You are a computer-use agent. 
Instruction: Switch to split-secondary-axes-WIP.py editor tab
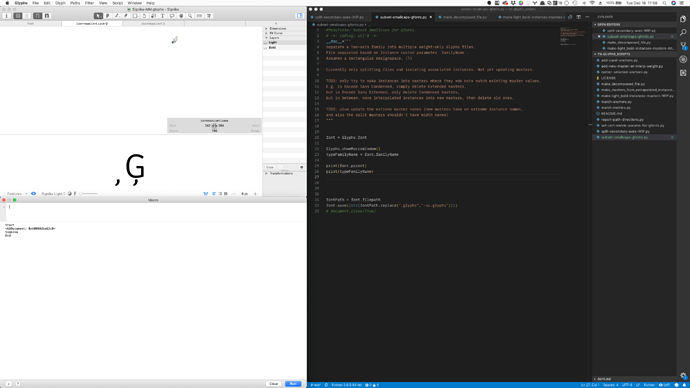pyautogui.click(x=339, y=17)
